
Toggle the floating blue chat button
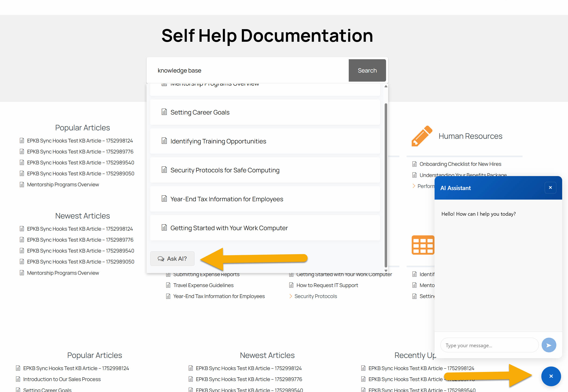pyautogui.click(x=551, y=376)
